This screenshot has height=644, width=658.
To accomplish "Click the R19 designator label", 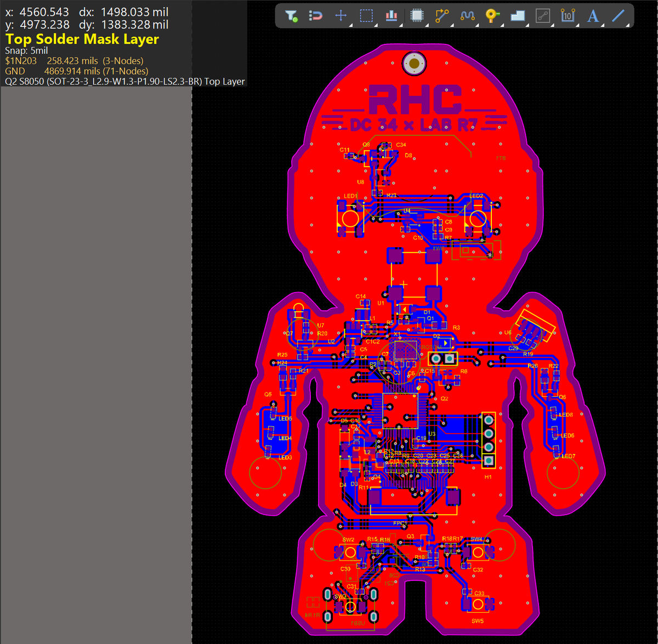I will [527, 354].
